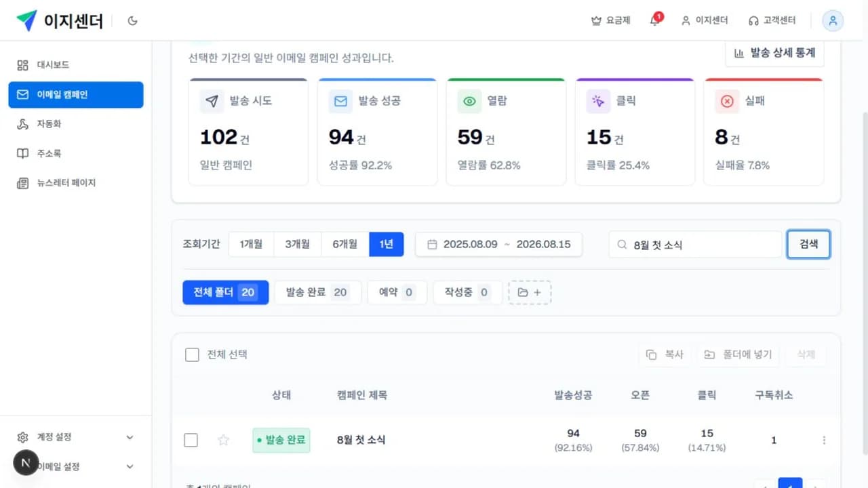The width and height of the screenshot is (868, 488).
Task: Click the 열람 eye icon
Action: pyautogui.click(x=469, y=101)
